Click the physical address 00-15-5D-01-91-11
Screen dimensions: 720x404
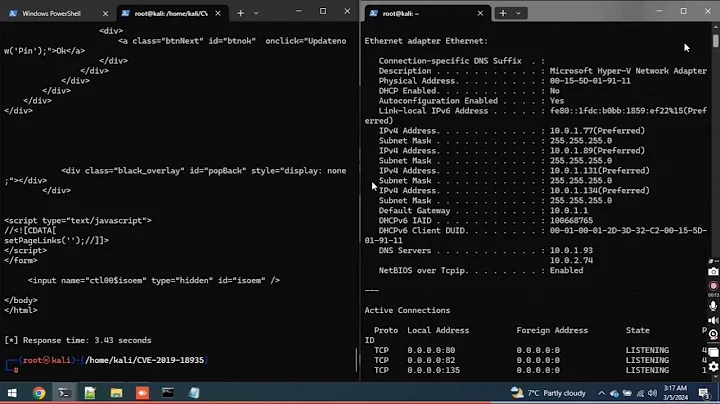click(x=590, y=81)
